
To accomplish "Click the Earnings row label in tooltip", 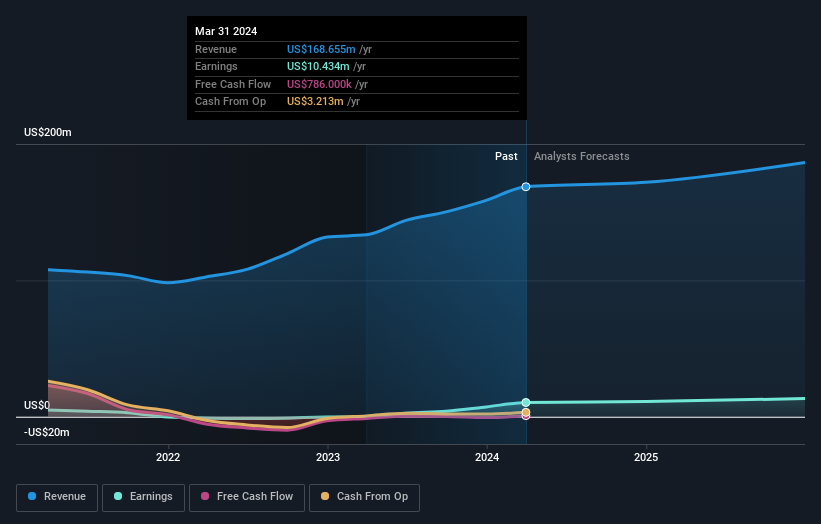I will tap(216, 66).
